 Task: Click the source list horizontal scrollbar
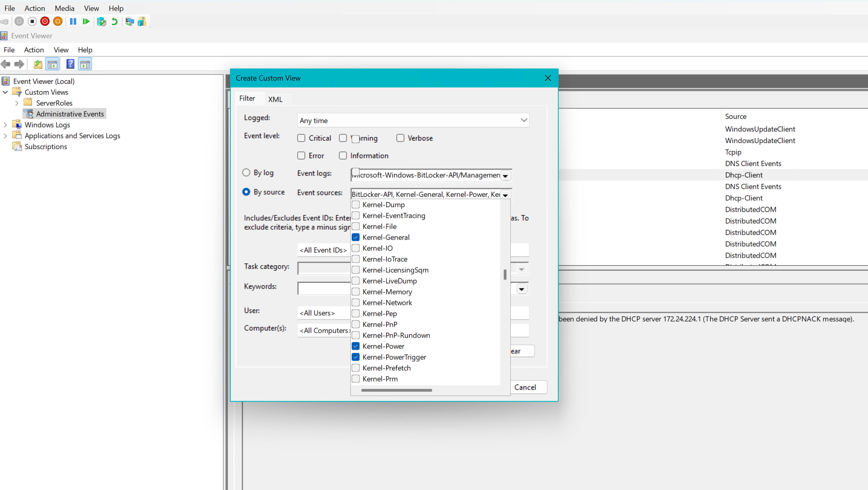tap(397, 390)
